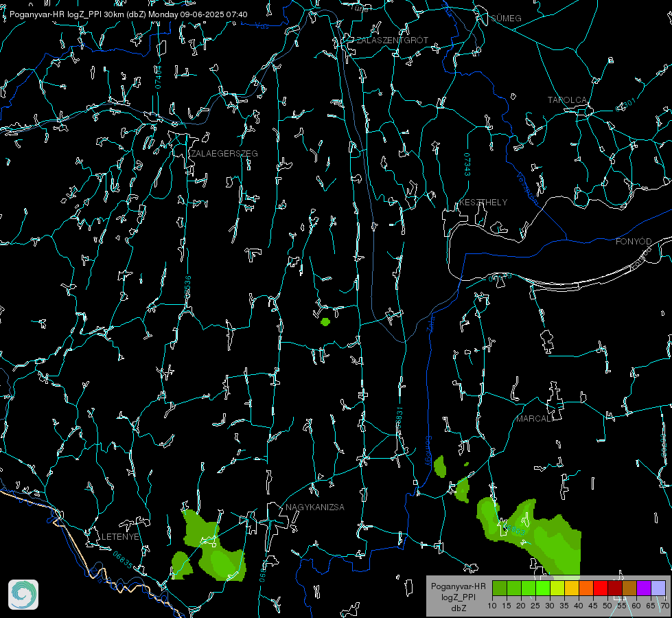Viewport: 672px width, 618px height.
Task: Click the ZALASZENTGRÓT city label
Action: (392, 41)
